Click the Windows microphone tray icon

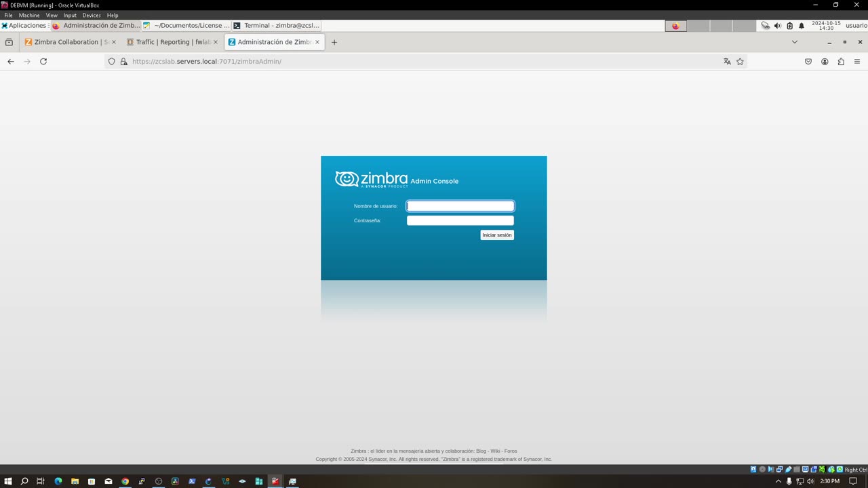(789, 481)
